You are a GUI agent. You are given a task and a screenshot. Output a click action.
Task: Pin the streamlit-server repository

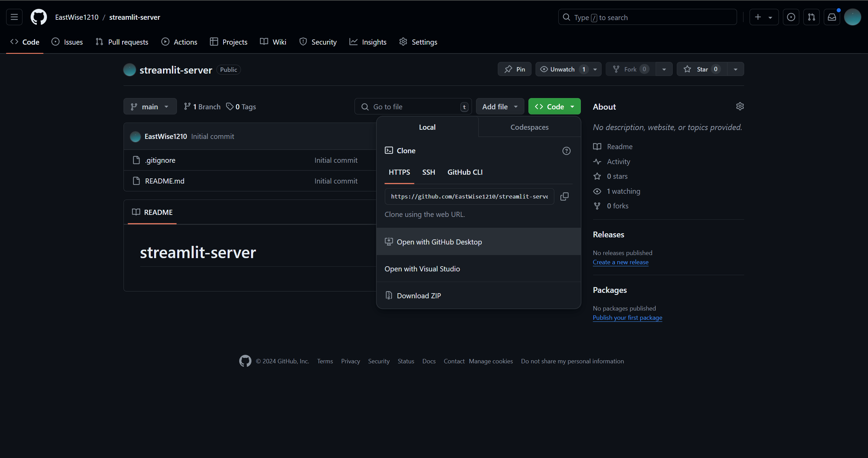tap(514, 69)
